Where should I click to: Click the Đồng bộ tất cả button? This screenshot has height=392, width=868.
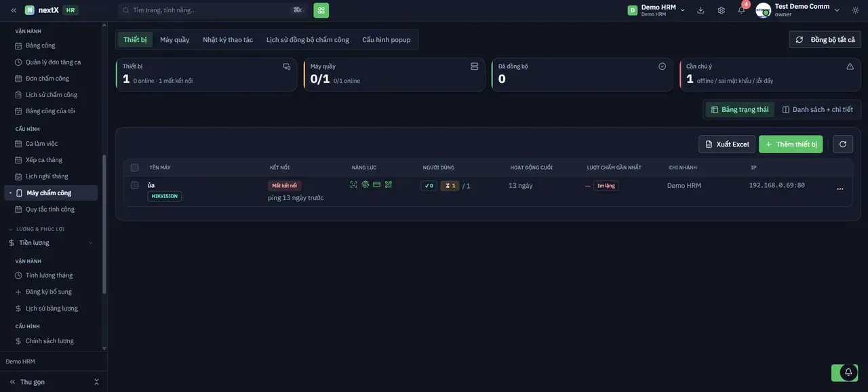825,39
